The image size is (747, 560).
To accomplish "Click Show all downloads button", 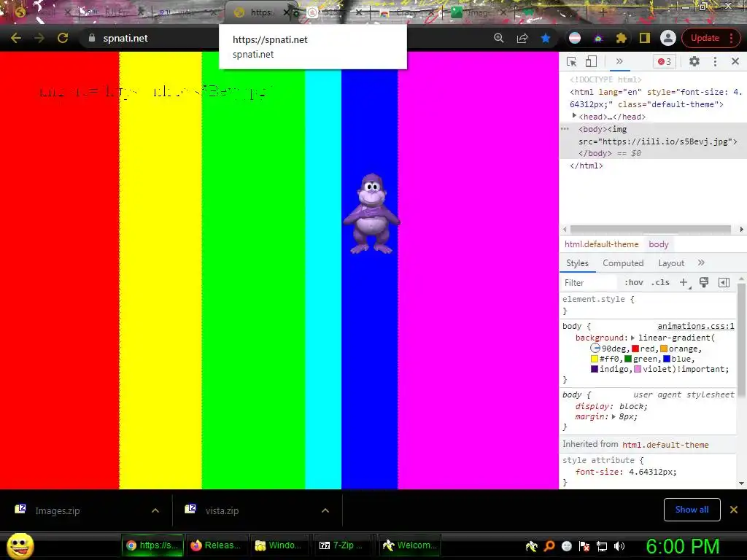I will [x=692, y=510].
